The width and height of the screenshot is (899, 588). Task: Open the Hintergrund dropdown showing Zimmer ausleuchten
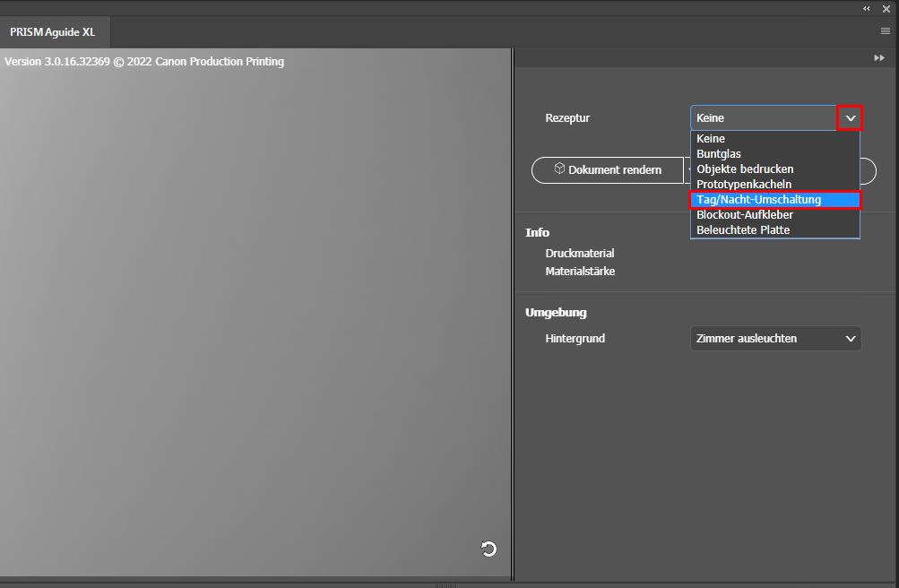(775, 339)
